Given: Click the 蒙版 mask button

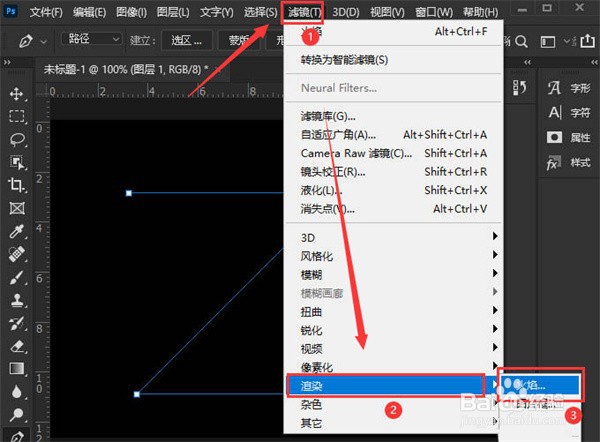Looking at the screenshot, I should 239,40.
